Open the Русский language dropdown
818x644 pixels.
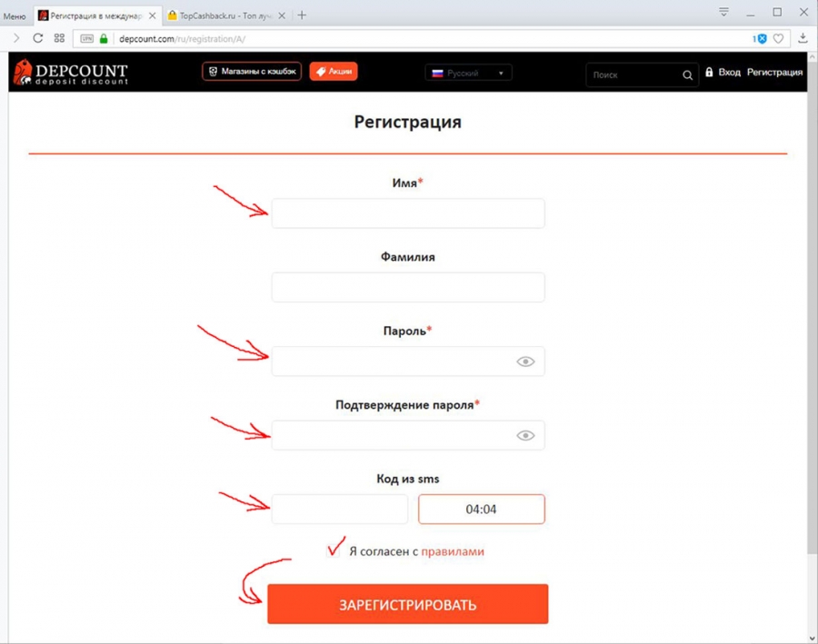click(x=468, y=73)
